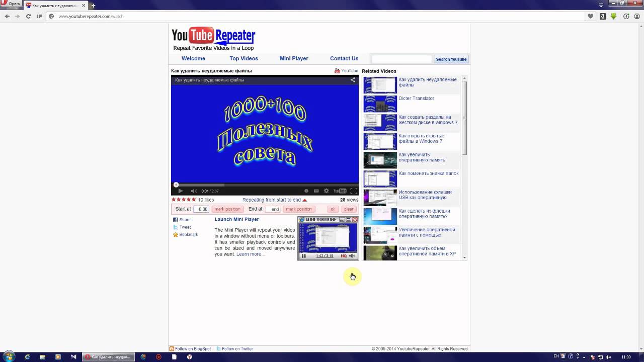Open the Windows Start button

coord(10,356)
